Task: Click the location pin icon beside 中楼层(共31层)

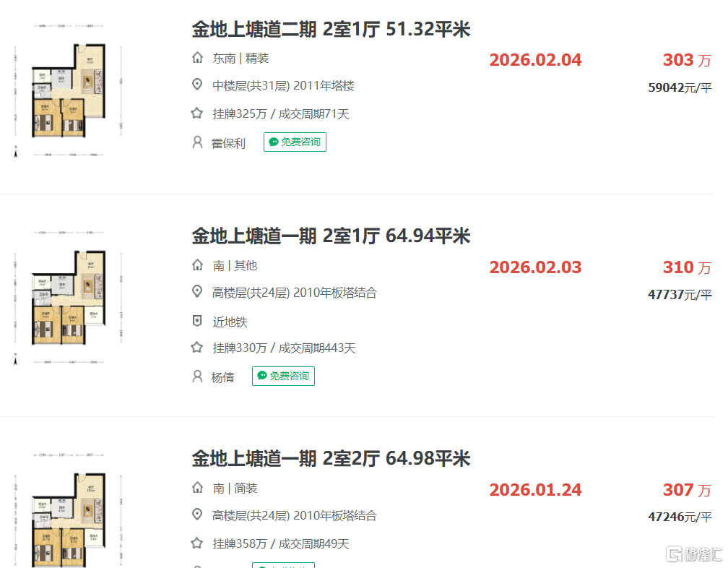Action: tap(197, 85)
